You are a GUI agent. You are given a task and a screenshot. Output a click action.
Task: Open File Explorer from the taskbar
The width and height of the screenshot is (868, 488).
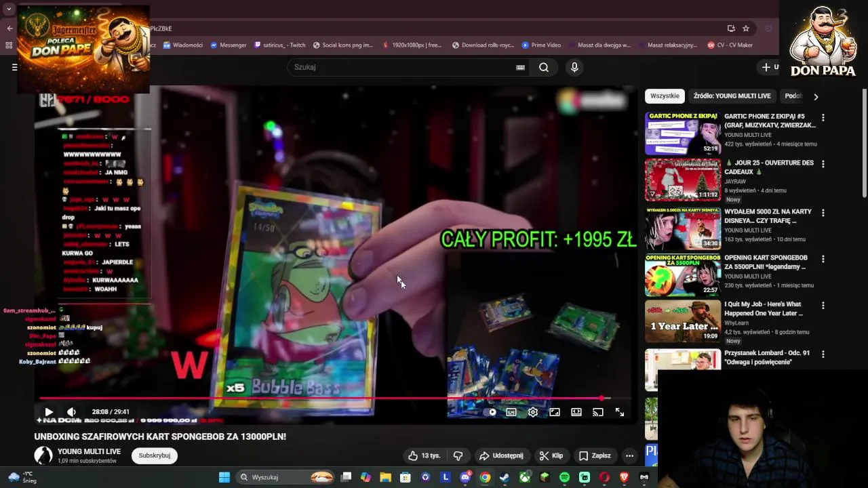[385, 477]
